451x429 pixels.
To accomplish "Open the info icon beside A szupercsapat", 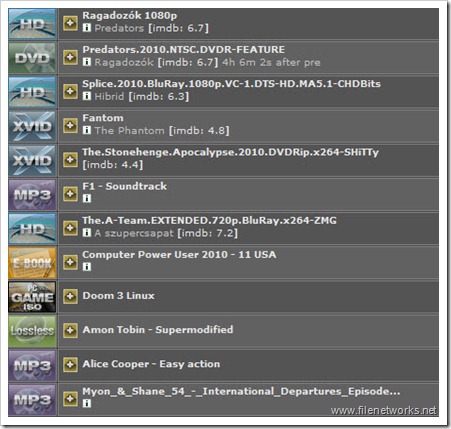I will [x=87, y=232].
